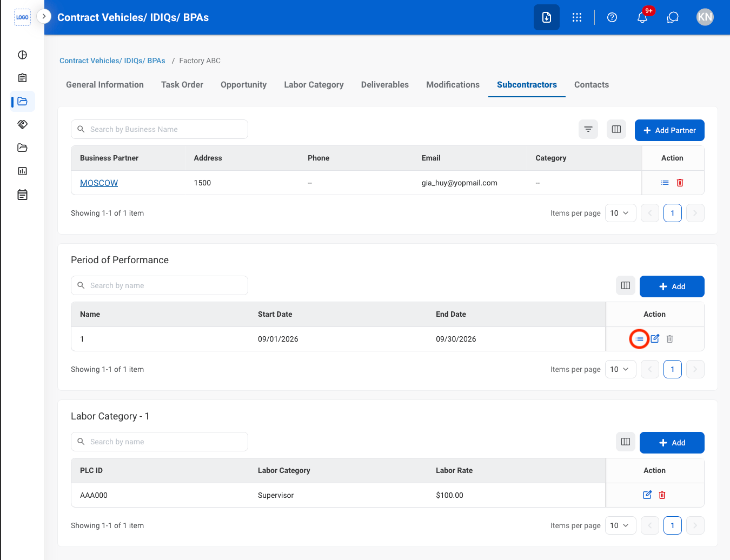Switch to the Labor Category tab
Screen dimensions: 730x560
tap(314, 85)
